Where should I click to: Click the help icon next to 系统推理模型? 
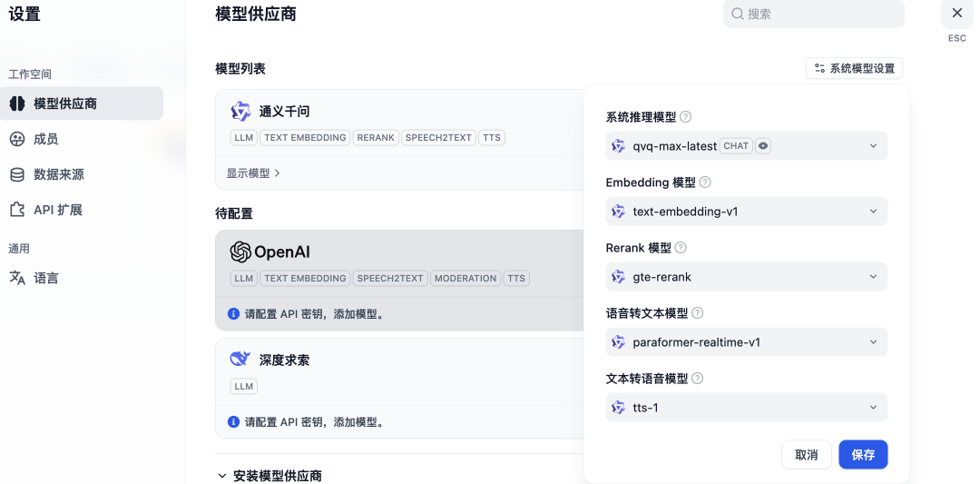[686, 117]
